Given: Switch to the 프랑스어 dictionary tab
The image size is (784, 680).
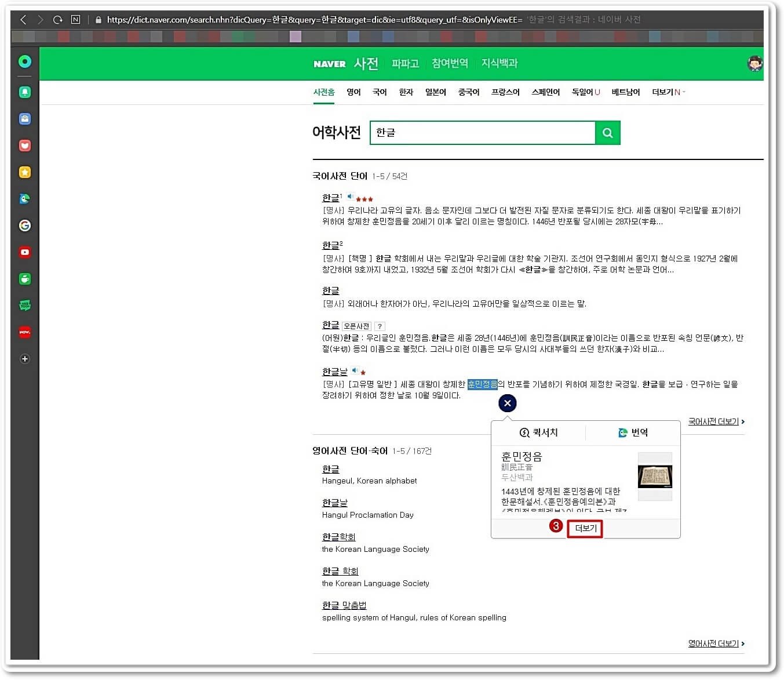Looking at the screenshot, I should click(x=505, y=92).
